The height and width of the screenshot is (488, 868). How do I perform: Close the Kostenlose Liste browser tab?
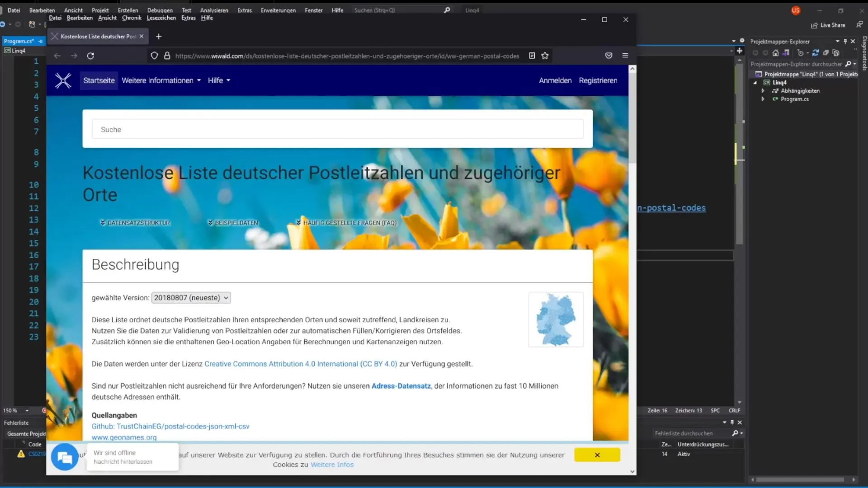[x=142, y=36]
